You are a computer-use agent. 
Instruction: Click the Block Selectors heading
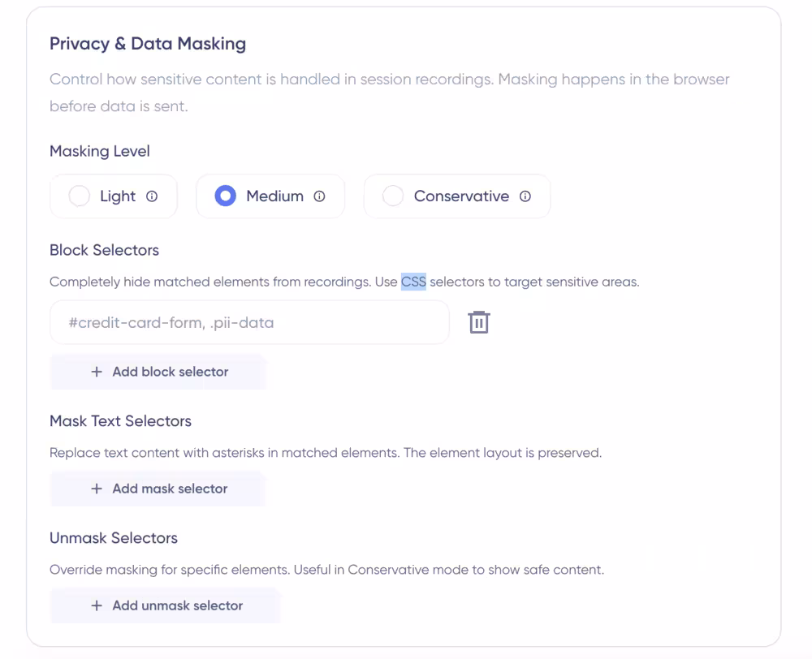click(104, 250)
